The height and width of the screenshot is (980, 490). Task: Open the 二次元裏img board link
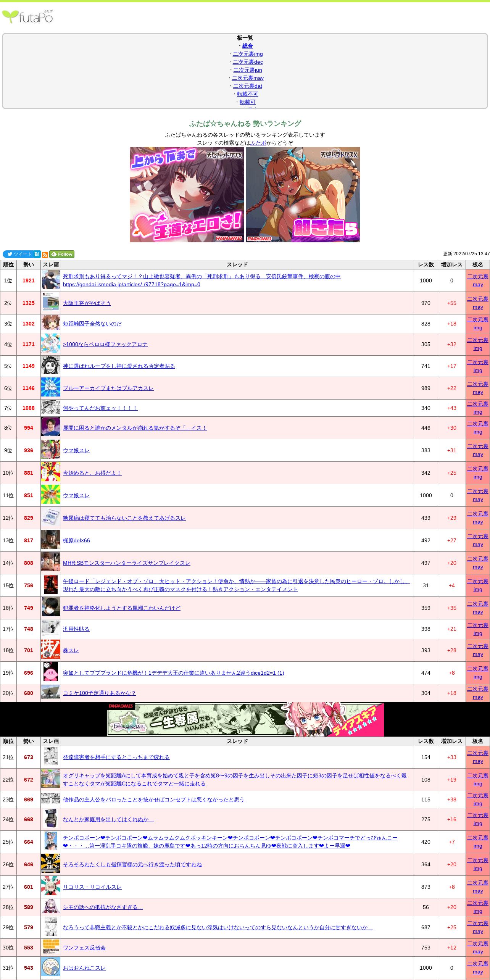(248, 54)
